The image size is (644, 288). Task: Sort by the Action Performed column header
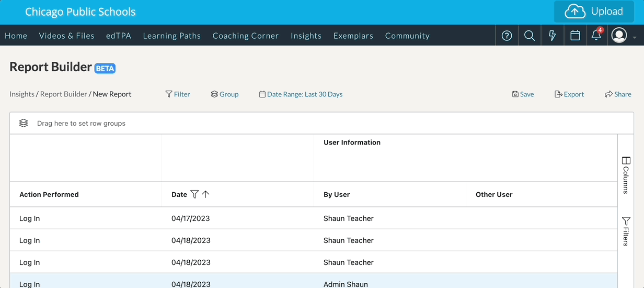tap(49, 194)
